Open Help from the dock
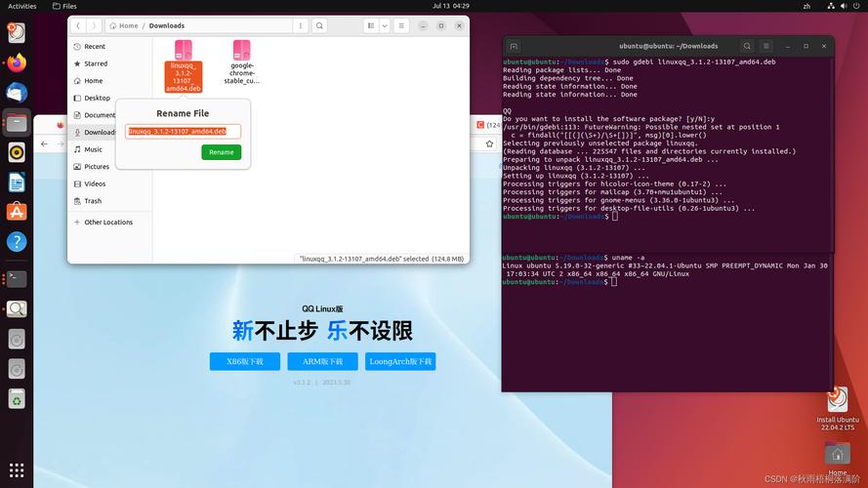Image resolution: width=868 pixels, height=488 pixels. coord(17,242)
